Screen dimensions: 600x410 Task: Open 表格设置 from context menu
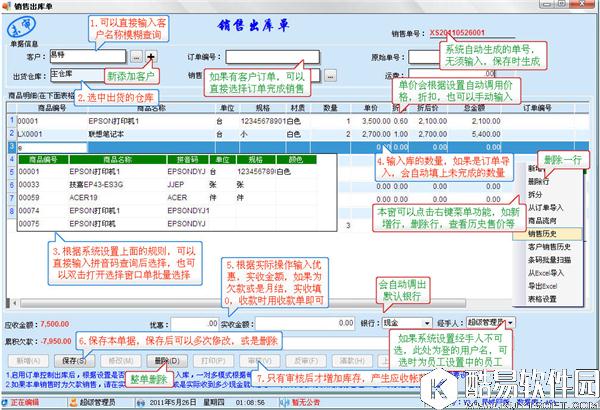pos(542,299)
